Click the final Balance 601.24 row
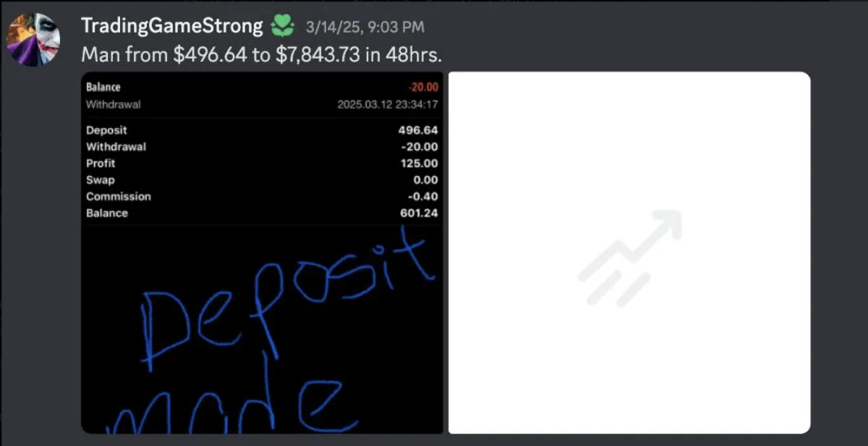Viewport: 868px width, 446px height. pyautogui.click(x=262, y=214)
